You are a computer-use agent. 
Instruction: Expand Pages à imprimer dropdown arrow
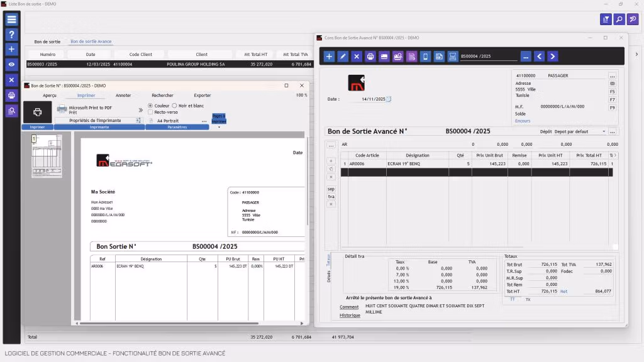219,127
